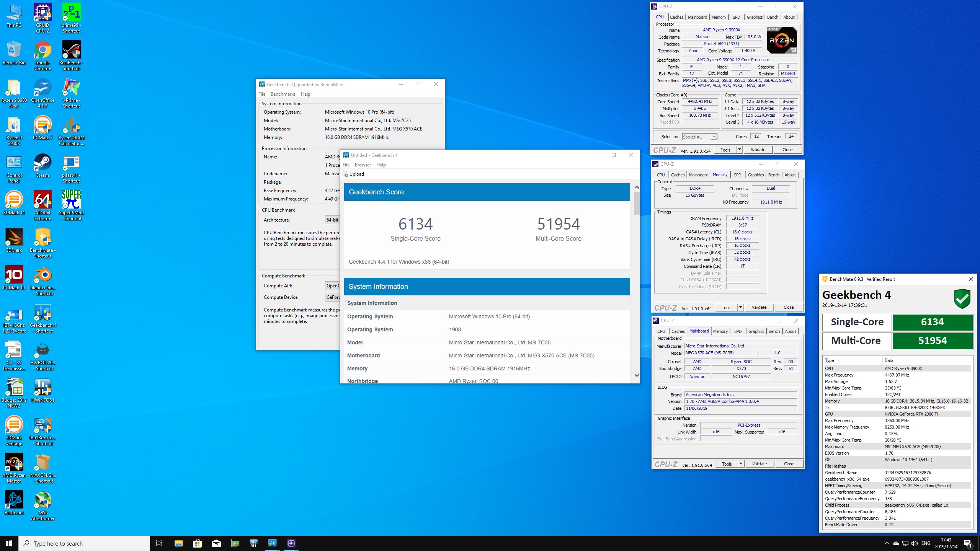Open Microsoft Store taskbar icon

(197, 543)
